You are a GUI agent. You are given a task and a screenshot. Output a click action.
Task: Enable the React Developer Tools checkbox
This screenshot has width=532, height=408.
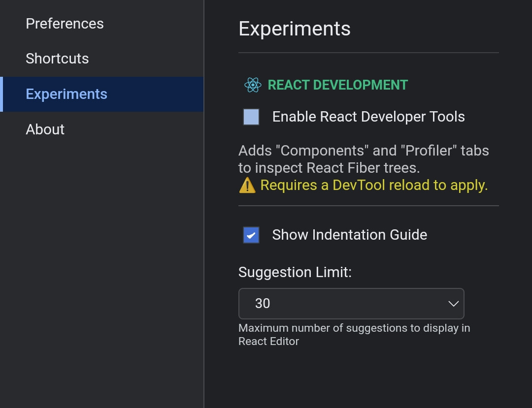coord(251,117)
